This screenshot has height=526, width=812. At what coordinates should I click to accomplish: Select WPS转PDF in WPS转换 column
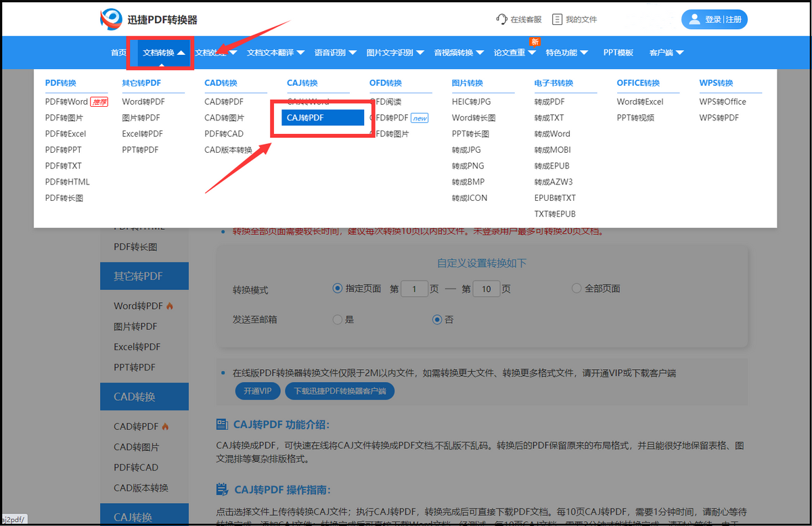pos(719,118)
